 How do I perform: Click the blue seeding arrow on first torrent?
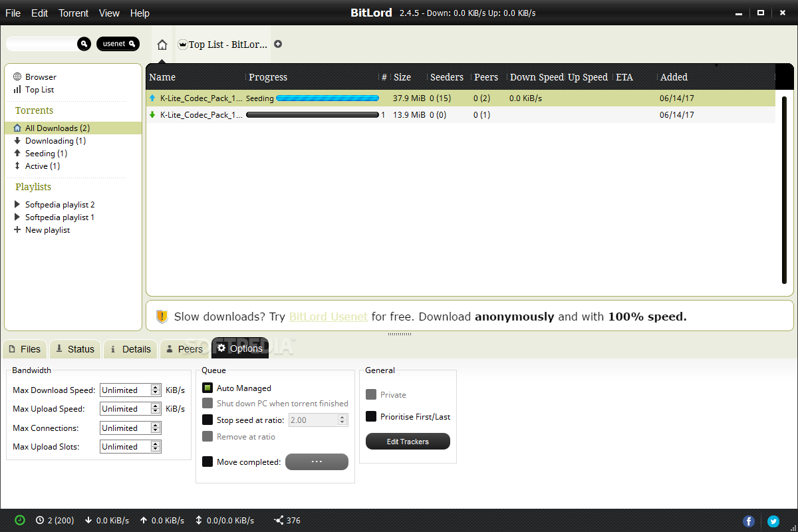coord(152,98)
